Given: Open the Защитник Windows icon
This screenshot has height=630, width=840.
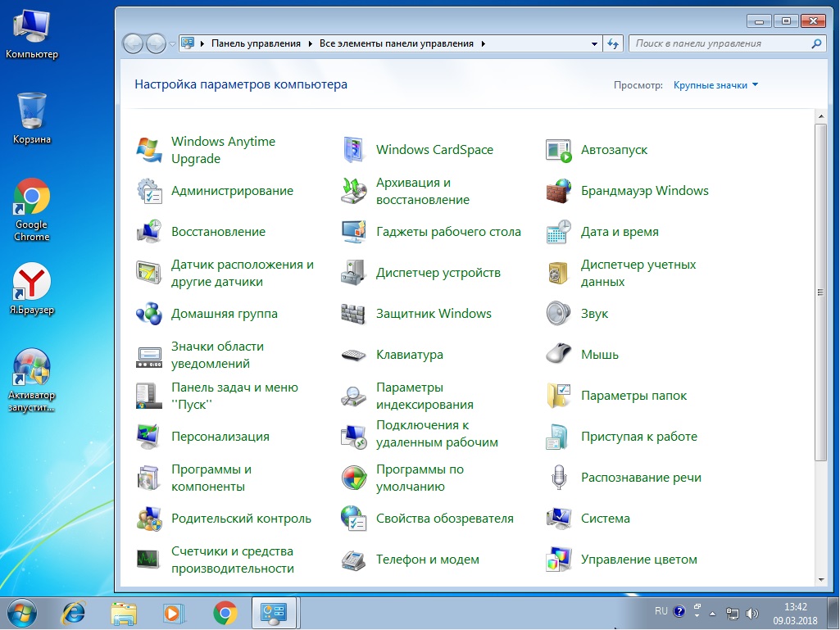Looking at the screenshot, I should pos(353,314).
